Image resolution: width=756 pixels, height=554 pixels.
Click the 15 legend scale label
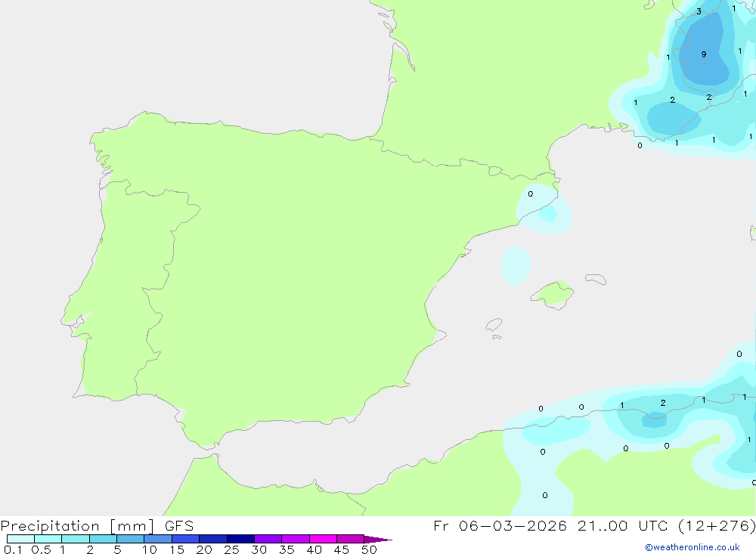pos(177,549)
